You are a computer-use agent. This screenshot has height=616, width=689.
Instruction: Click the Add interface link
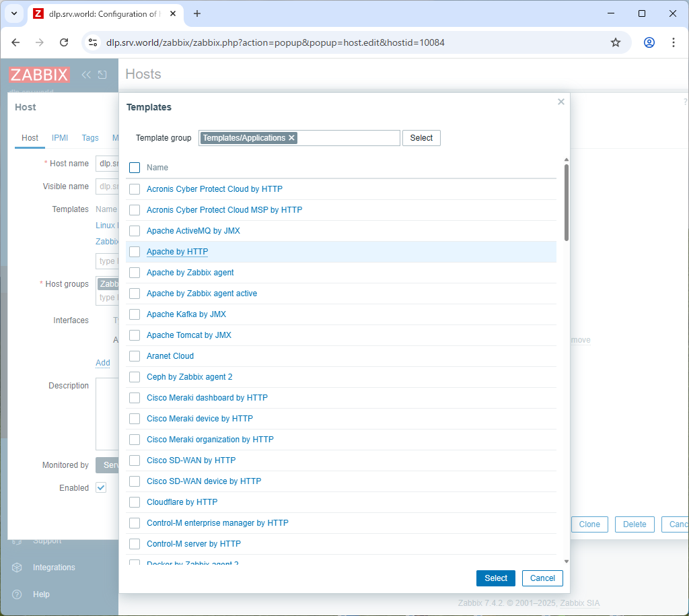pos(103,363)
